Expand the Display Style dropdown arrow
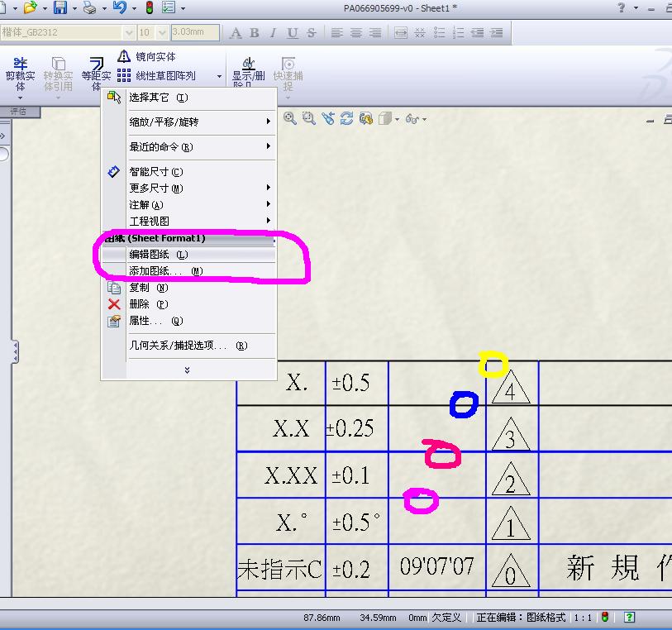 tap(397, 119)
